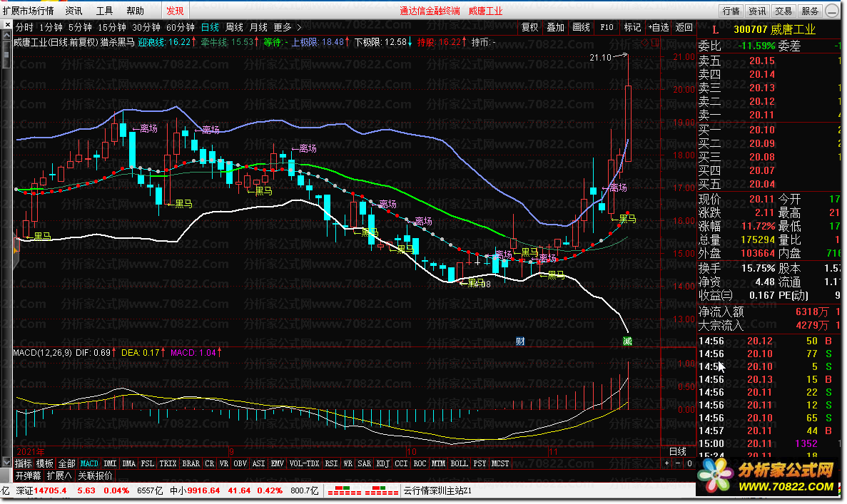This screenshot has width=847, height=504.
Task: Click the 日线 label under MACD axis
Action: click(678, 452)
